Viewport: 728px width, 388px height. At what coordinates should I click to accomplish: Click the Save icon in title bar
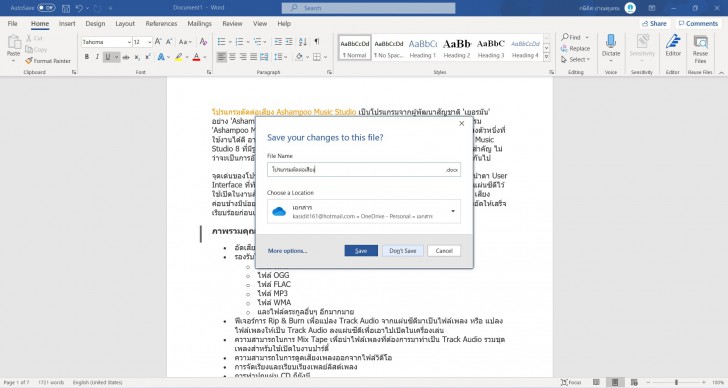tap(66, 8)
